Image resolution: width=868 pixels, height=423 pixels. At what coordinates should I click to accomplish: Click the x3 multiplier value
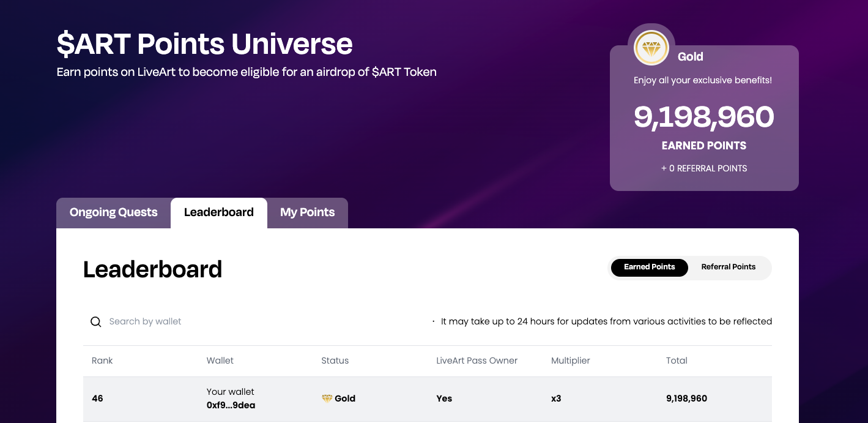556,399
